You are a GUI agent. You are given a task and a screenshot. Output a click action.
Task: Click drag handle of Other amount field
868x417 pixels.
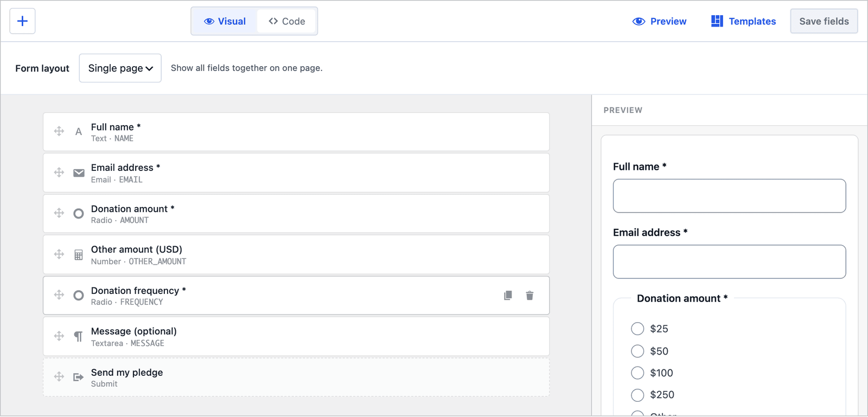(59, 254)
